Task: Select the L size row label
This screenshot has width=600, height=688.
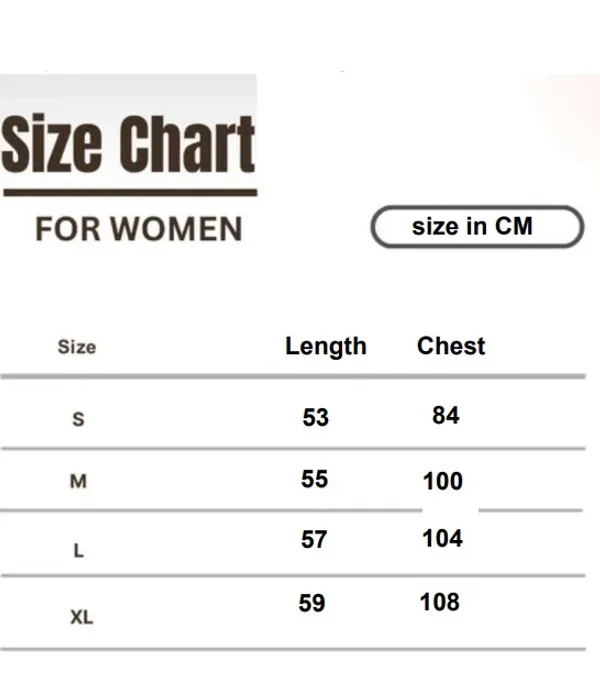Action: [79, 551]
